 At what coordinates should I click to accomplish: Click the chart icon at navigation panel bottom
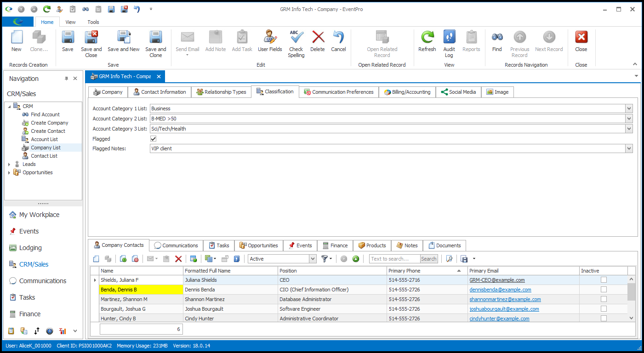[x=63, y=331]
